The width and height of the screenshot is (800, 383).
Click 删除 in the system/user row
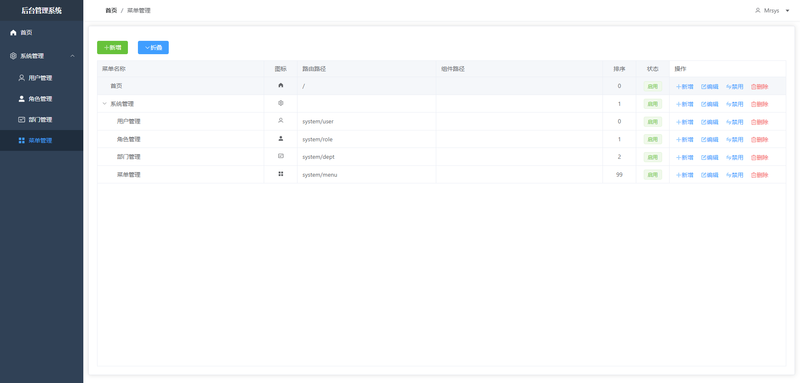point(760,122)
